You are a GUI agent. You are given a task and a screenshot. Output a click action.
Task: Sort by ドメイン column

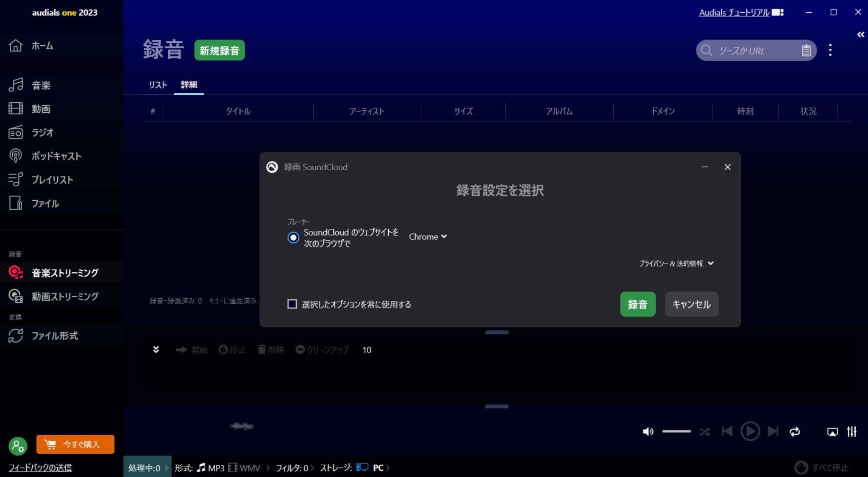[x=663, y=111]
